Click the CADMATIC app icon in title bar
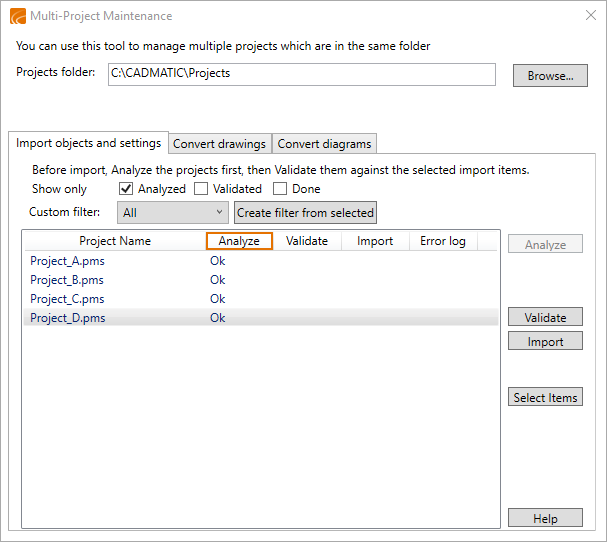The width and height of the screenshot is (607, 542). [17, 16]
